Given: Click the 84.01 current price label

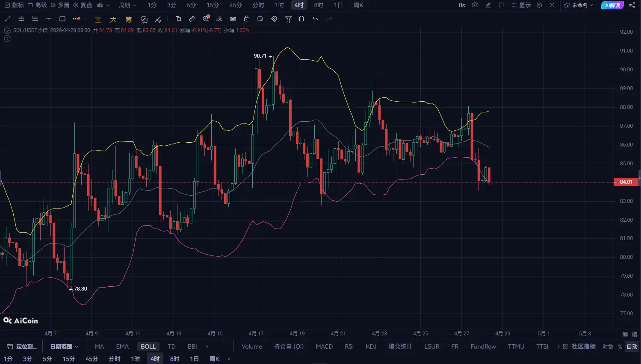Looking at the screenshot, I should point(626,182).
